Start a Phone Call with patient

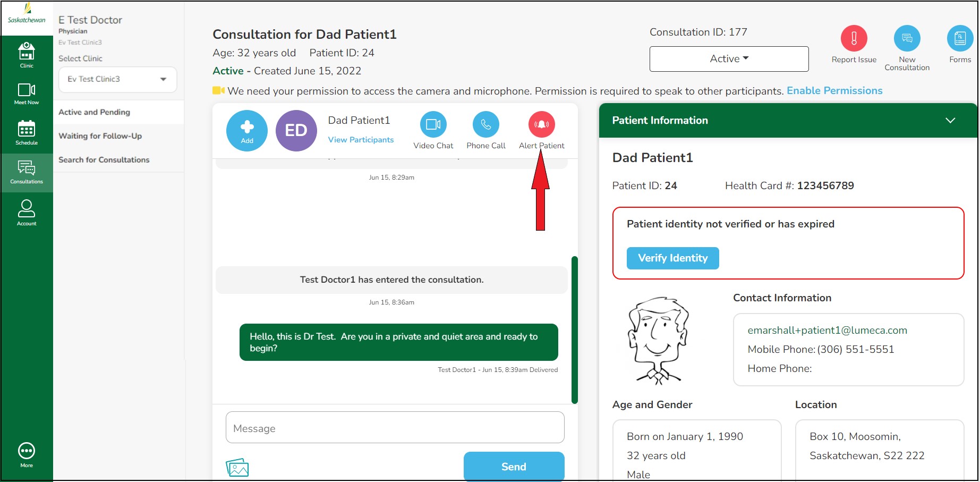[x=486, y=125]
